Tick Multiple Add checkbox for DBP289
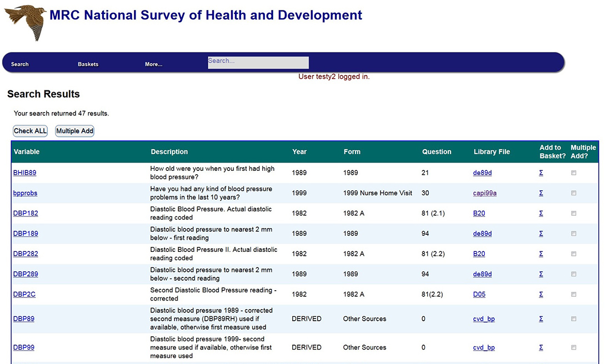This screenshot has height=364, width=611. [x=574, y=274]
